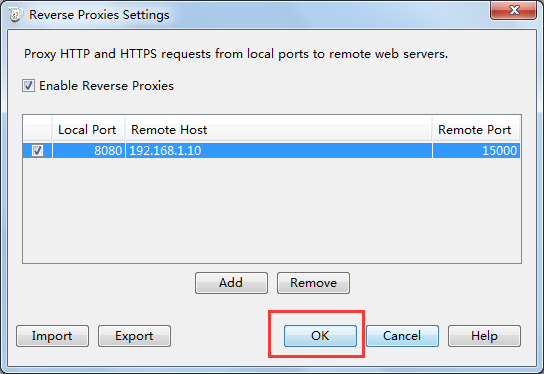
Task: Uncheck the 8080 proxy entry checkbox
Action: tap(37, 151)
